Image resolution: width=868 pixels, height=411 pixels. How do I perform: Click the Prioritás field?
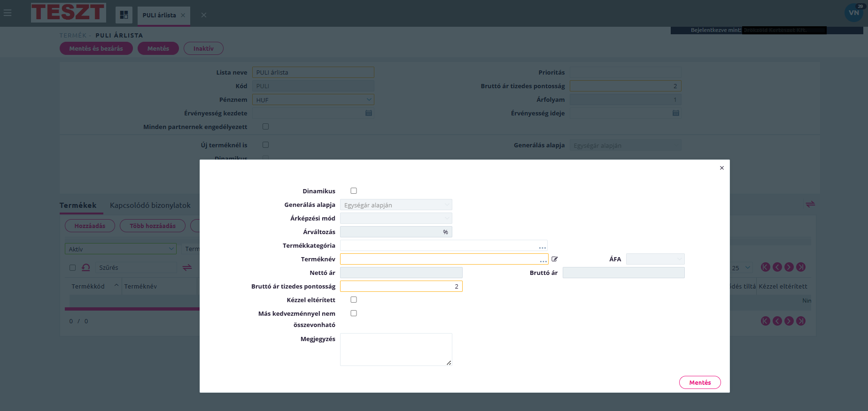tap(626, 72)
